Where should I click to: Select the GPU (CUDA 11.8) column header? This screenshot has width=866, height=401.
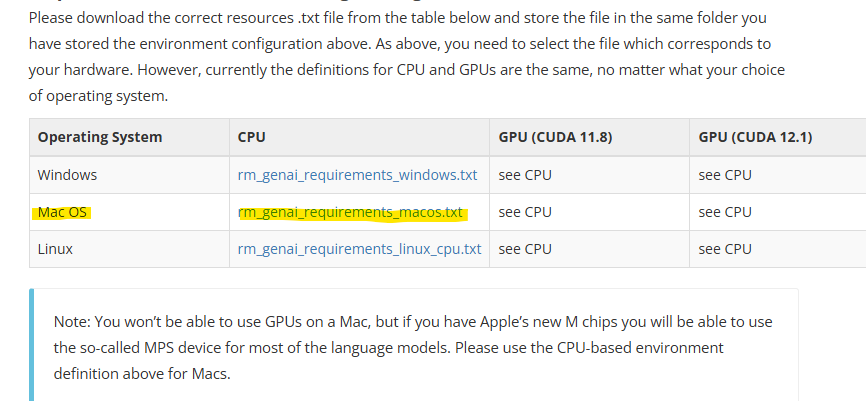[555, 137]
